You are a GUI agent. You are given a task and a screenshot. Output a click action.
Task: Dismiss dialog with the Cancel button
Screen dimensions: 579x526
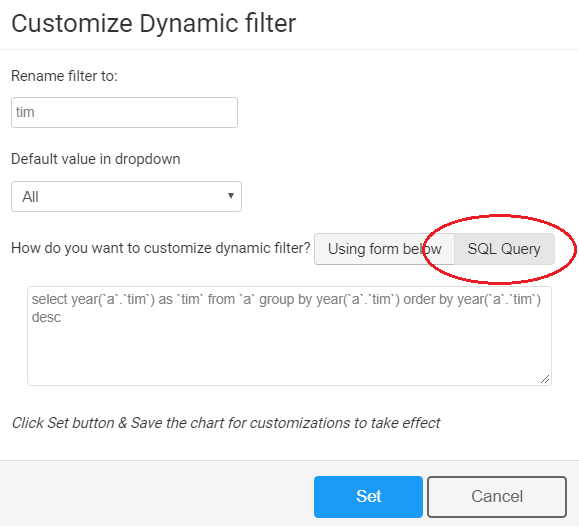pyautogui.click(x=497, y=496)
